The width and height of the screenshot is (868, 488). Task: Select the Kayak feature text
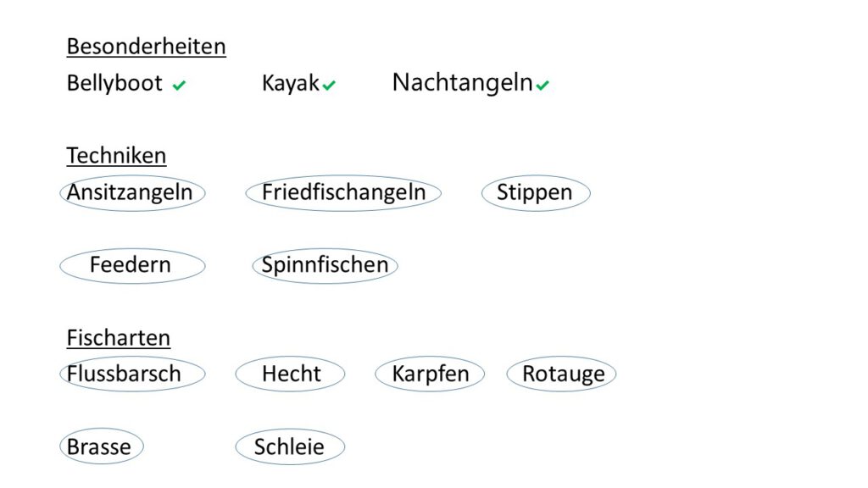point(290,84)
